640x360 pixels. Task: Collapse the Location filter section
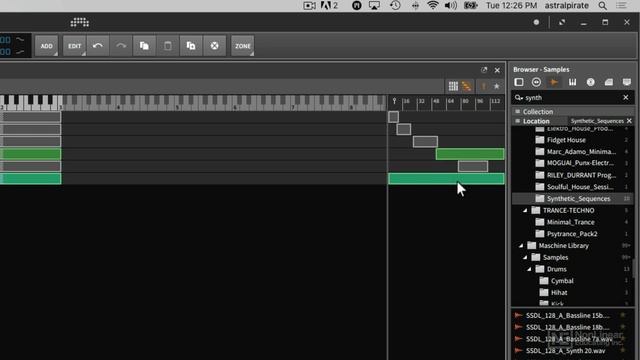[x=518, y=121]
